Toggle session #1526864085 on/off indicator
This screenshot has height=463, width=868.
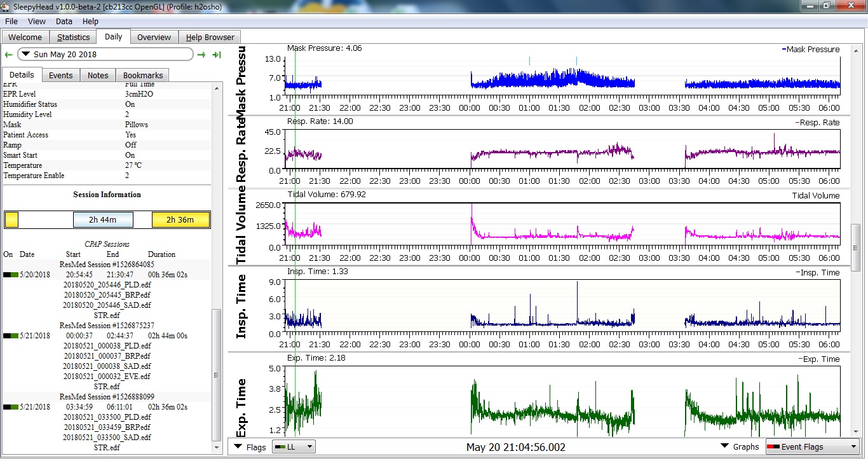[x=11, y=275]
